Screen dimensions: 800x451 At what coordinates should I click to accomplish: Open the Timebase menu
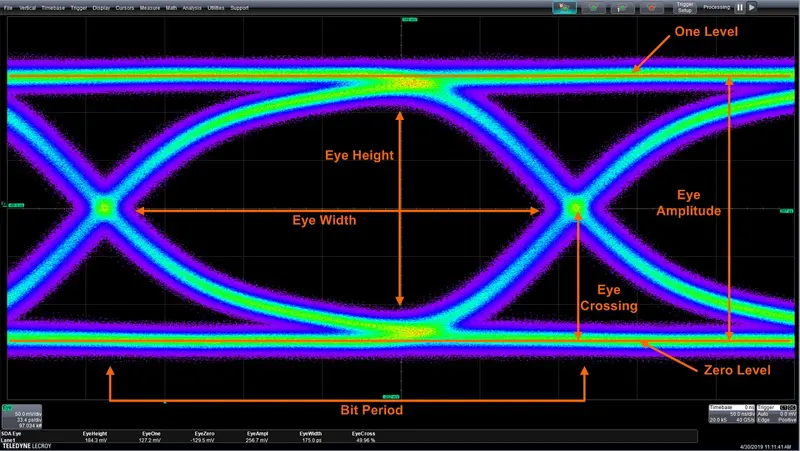(x=53, y=8)
